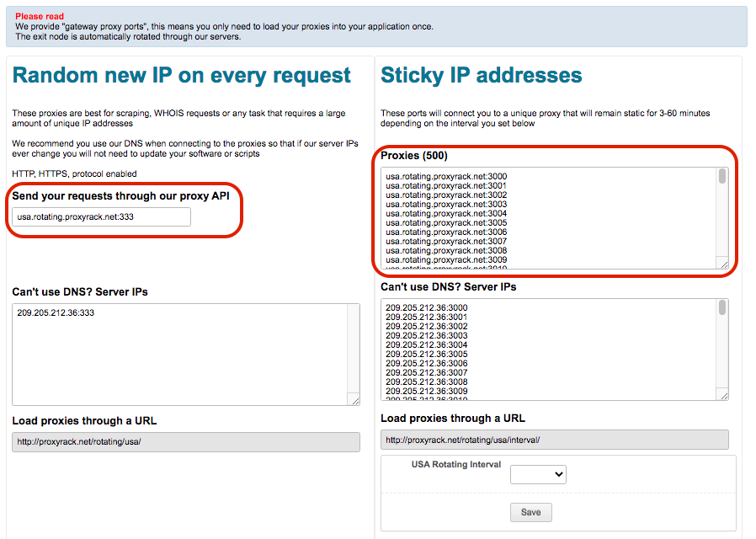
Task: Select usa.rotating.proxyrack.net:3000 in the proxies list
Action: (x=446, y=177)
